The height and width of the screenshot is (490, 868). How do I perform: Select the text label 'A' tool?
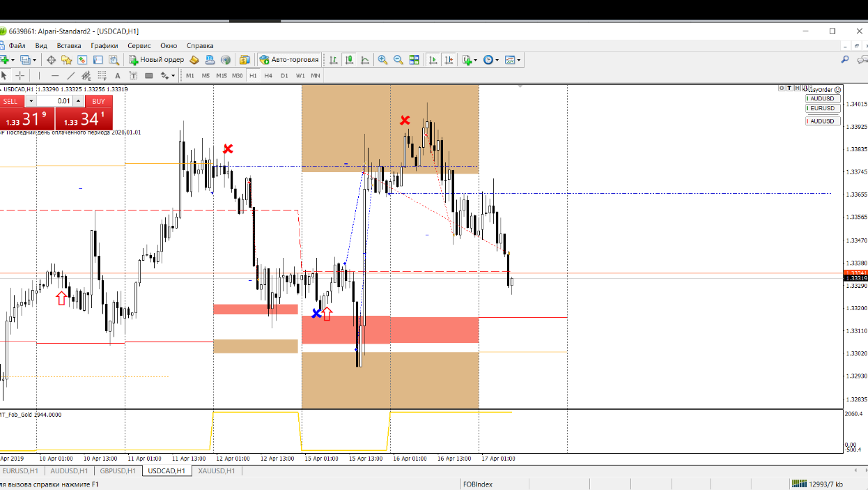117,75
